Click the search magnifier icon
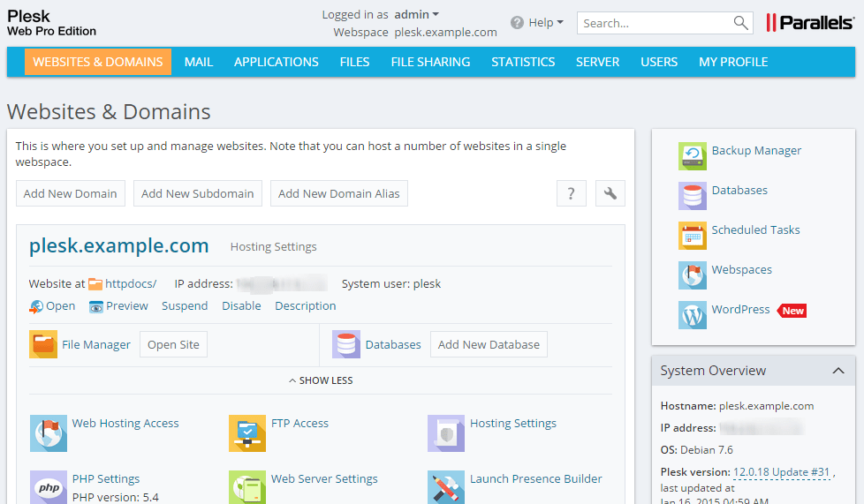Viewport: 864px width, 504px height. pos(740,23)
